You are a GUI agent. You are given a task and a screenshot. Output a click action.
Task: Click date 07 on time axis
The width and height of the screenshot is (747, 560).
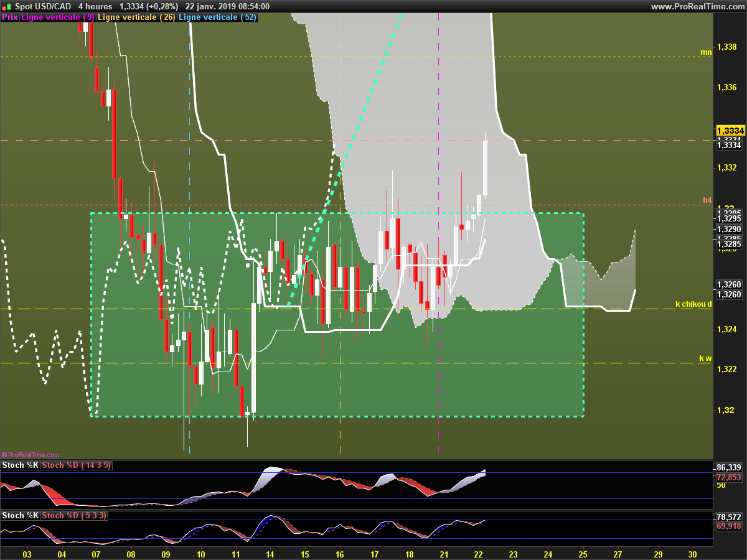pos(96,553)
